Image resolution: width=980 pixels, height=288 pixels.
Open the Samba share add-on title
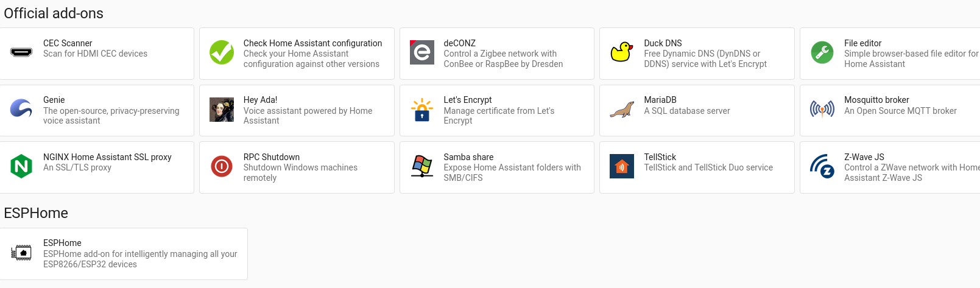pyautogui.click(x=468, y=157)
